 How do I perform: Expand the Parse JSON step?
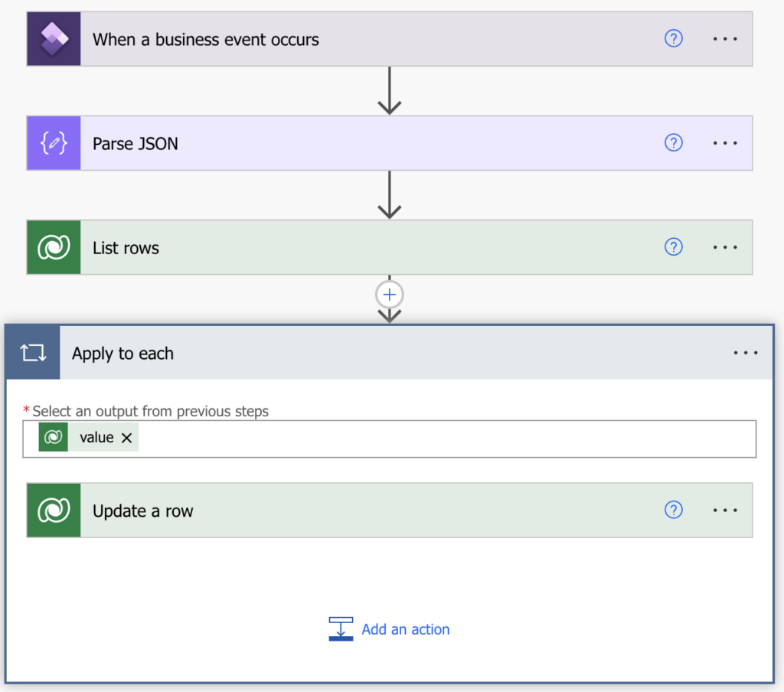click(390, 143)
